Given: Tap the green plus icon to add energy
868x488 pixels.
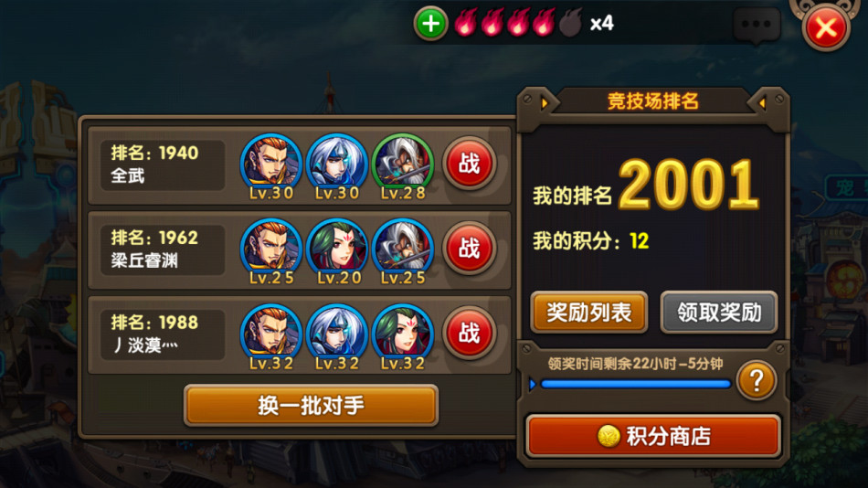Looking at the screenshot, I should (x=430, y=24).
